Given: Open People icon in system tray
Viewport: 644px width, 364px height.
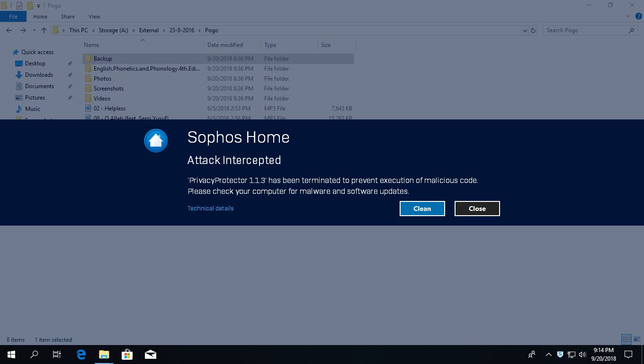Looking at the screenshot, I should pos(532,355).
